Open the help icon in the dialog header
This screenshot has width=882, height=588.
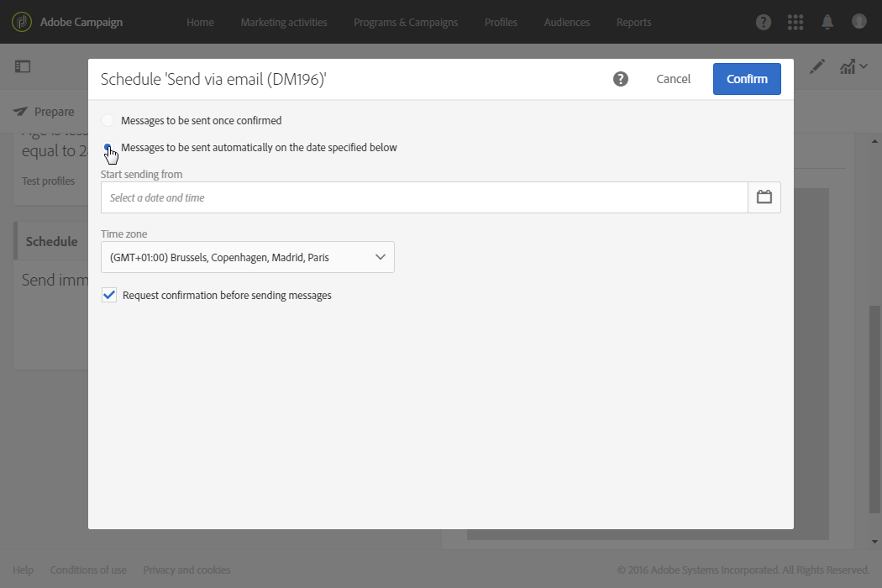tap(621, 79)
